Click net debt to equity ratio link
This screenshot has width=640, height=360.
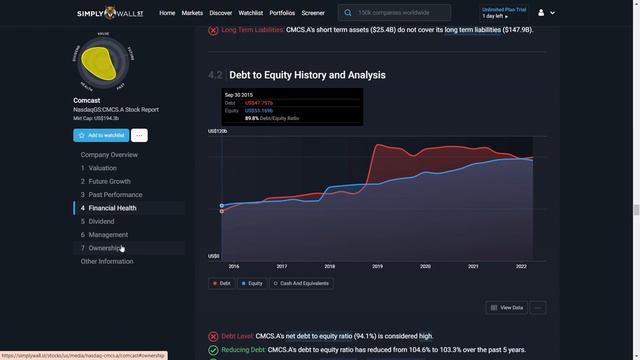click(319, 336)
